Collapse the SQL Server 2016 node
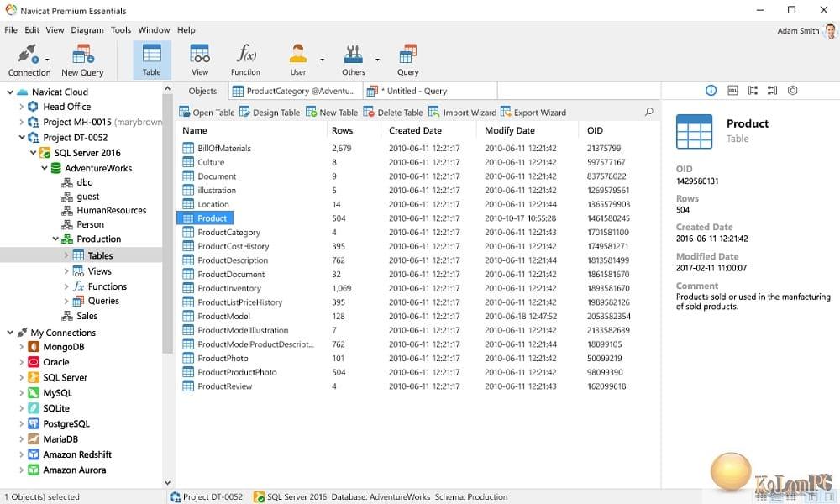Image resolution: width=840 pixels, height=504 pixels. pos(33,153)
